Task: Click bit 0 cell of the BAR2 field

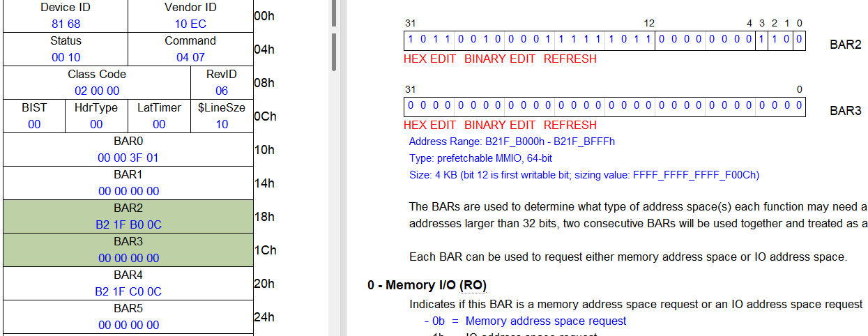Action: click(800, 40)
